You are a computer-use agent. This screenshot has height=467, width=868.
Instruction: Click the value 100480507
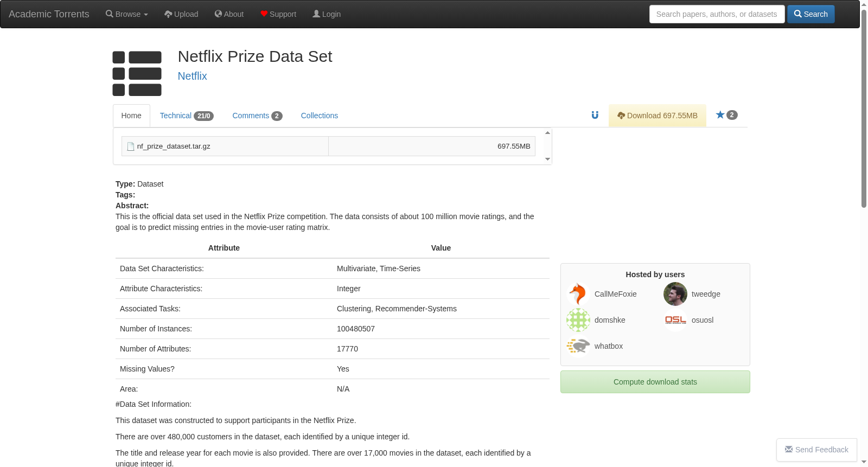(x=356, y=329)
